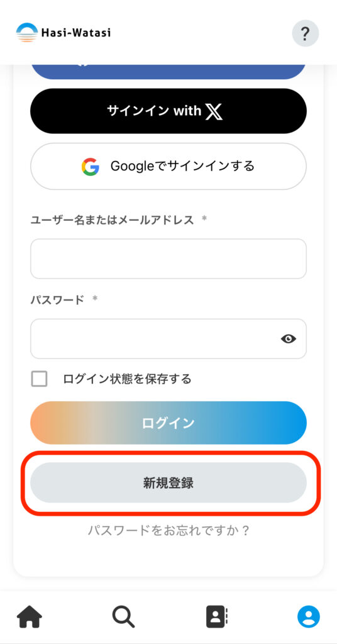
Task: Click the 新規登録 button
Action: pyautogui.click(x=168, y=482)
